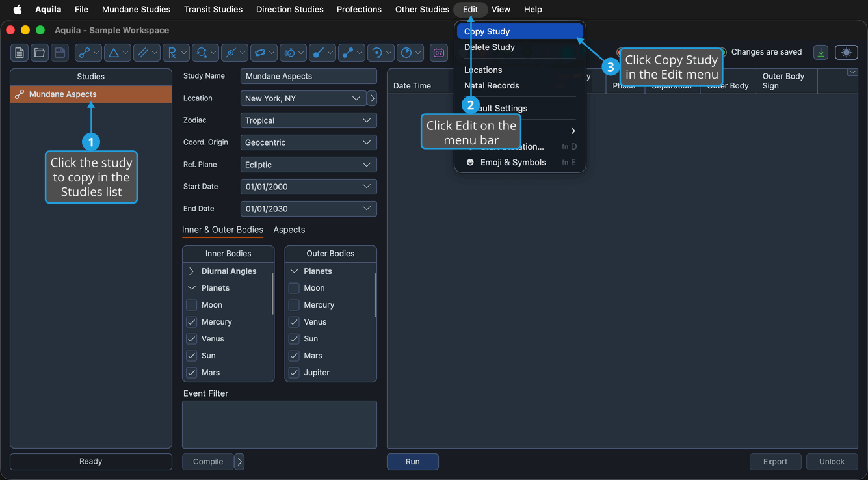Select Mundane Aspects in the Studies list

point(91,94)
